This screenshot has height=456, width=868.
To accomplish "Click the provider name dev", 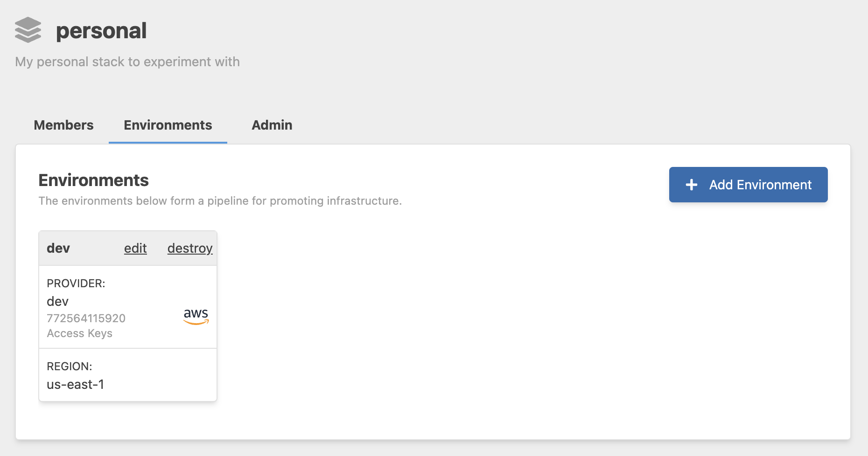I will pyautogui.click(x=58, y=302).
